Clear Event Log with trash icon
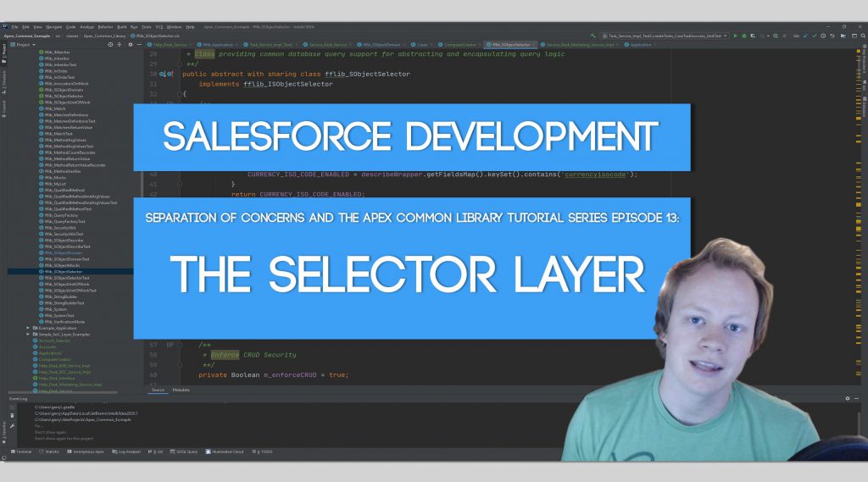Image resolution: width=868 pixels, height=482 pixels. pos(12,416)
